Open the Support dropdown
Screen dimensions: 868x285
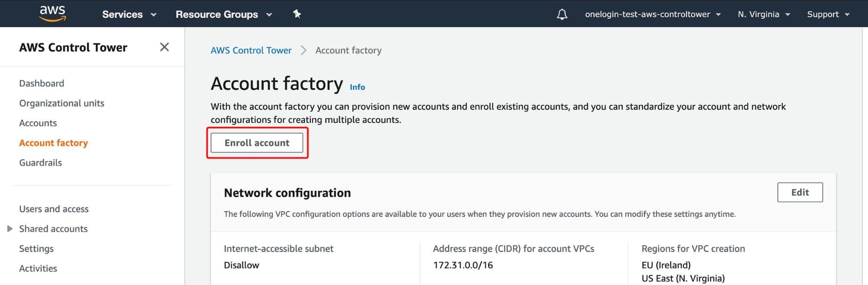pos(827,14)
